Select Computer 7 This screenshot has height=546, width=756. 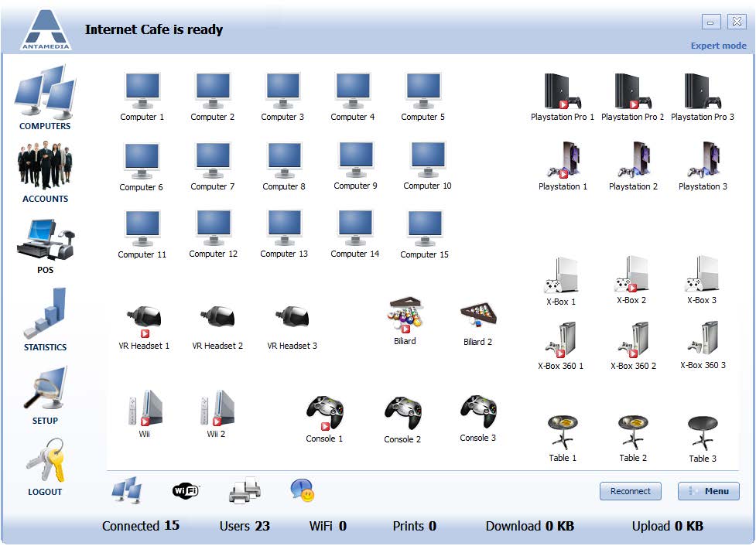(x=213, y=166)
